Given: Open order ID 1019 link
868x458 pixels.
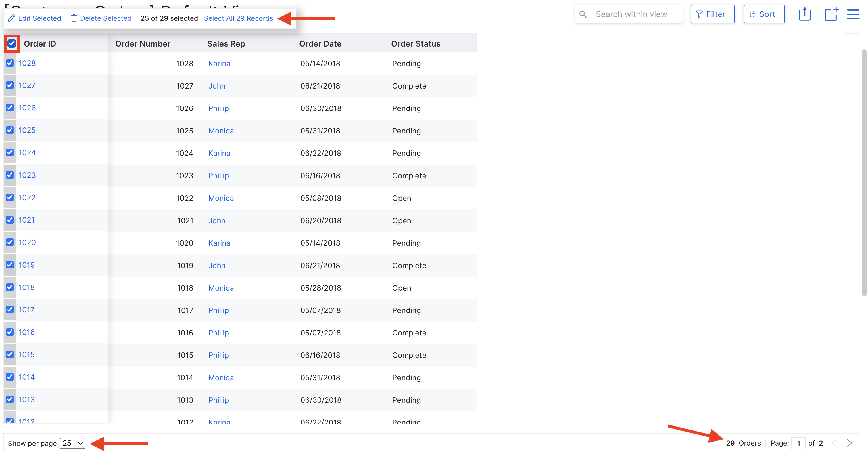Looking at the screenshot, I should tap(27, 265).
